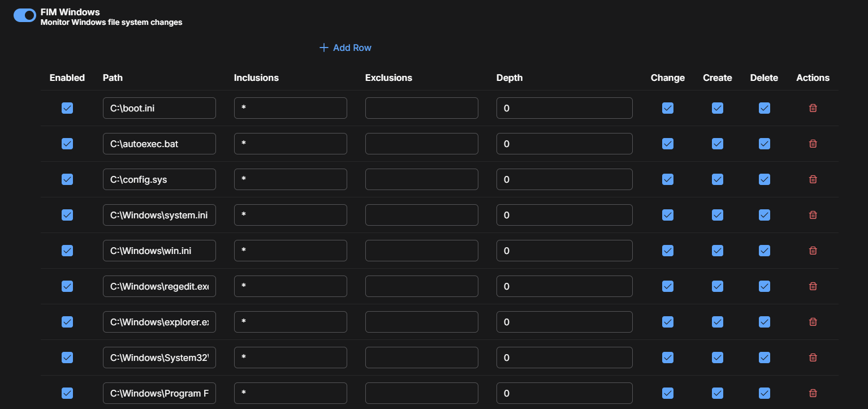Screen dimensions: 868x409
Task: Focus the Depth field for C:\config.sys
Action: (564, 179)
